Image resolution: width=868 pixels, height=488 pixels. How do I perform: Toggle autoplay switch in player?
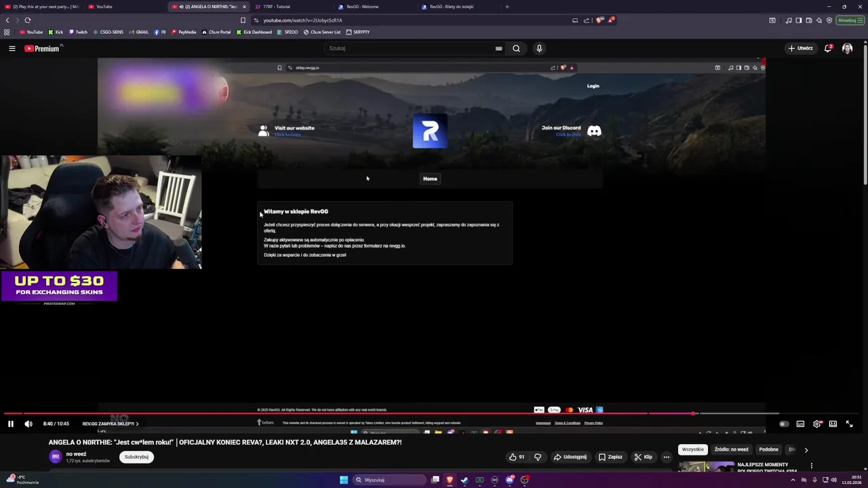(x=784, y=424)
